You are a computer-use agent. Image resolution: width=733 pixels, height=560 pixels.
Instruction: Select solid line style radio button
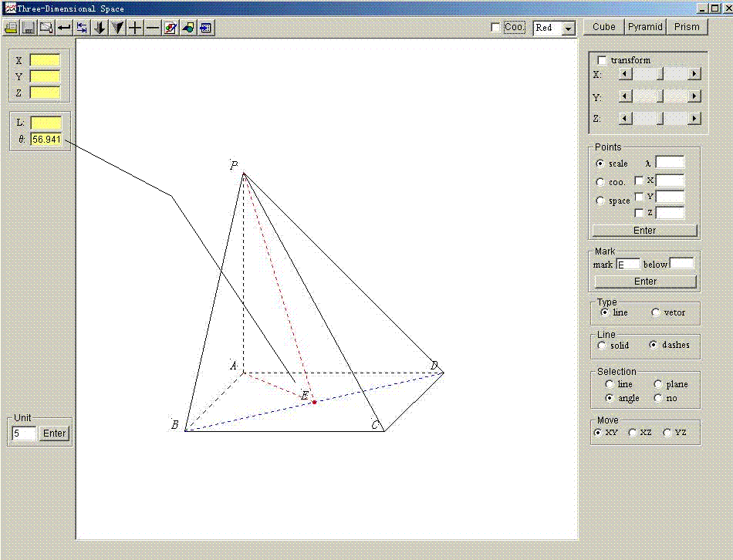click(x=602, y=346)
